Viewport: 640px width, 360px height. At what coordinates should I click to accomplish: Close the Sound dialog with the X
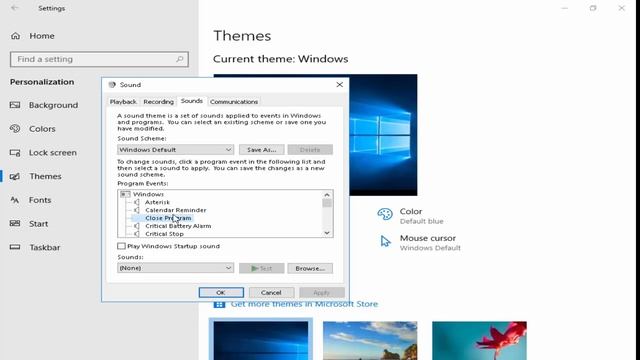340,84
